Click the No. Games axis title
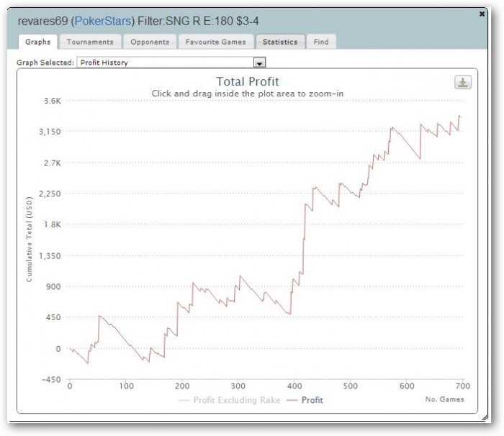The image size is (504, 436). click(444, 399)
